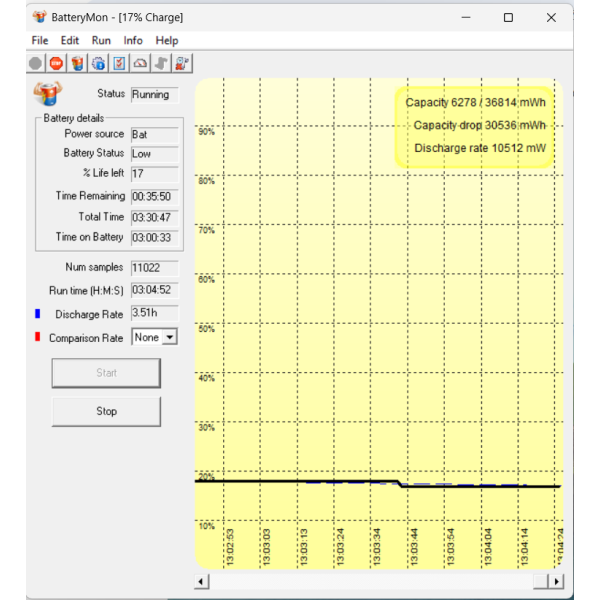Click the 13:02:53 time axis label

tap(230, 547)
